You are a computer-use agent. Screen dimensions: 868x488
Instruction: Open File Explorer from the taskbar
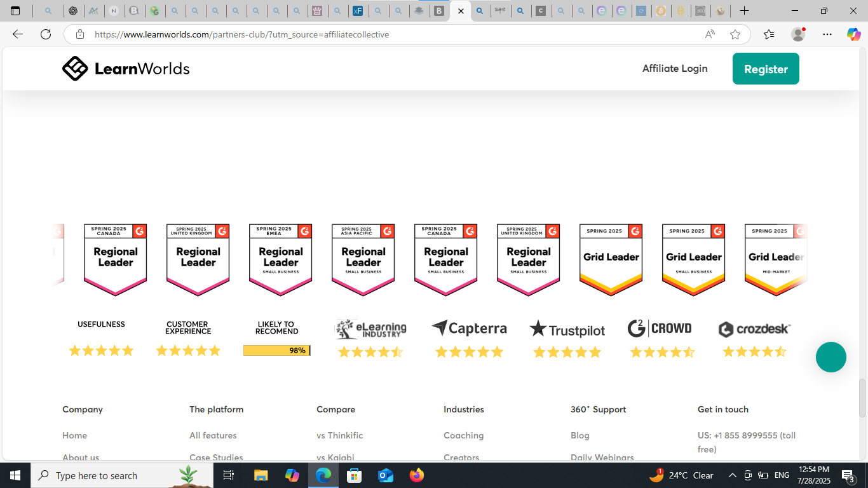pyautogui.click(x=261, y=475)
